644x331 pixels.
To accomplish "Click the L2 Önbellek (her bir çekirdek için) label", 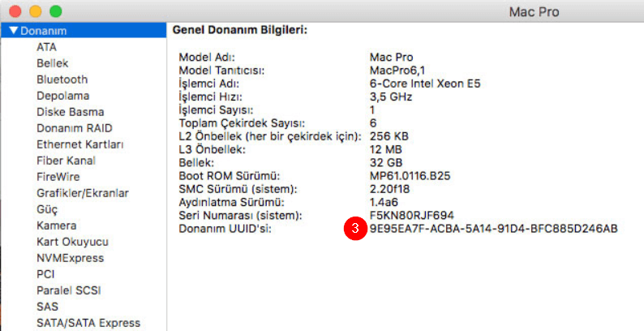I will pos(270,136).
